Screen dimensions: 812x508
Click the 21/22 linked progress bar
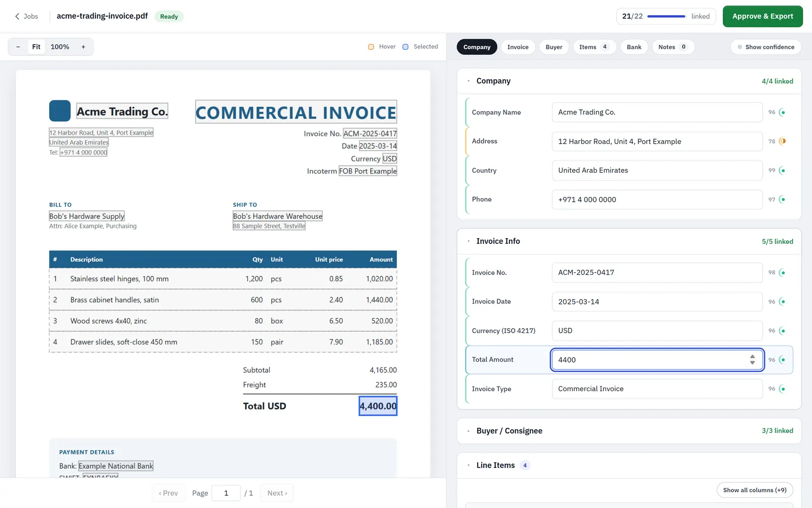click(x=666, y=16)
